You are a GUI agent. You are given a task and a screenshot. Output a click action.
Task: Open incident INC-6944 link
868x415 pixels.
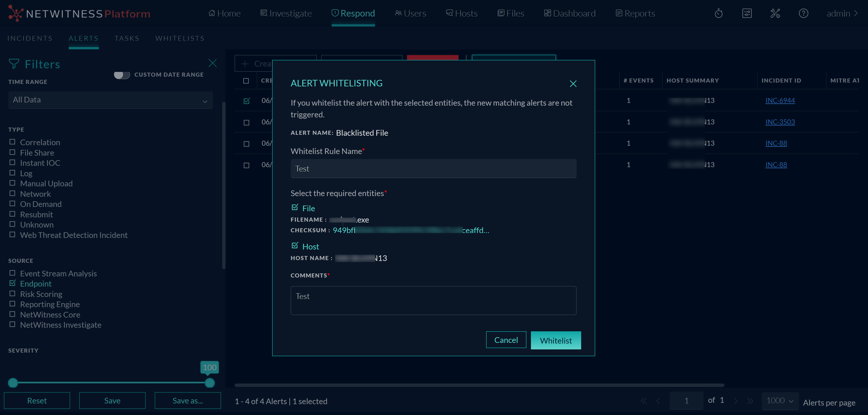pyautogui.click(x=780, y=100)
